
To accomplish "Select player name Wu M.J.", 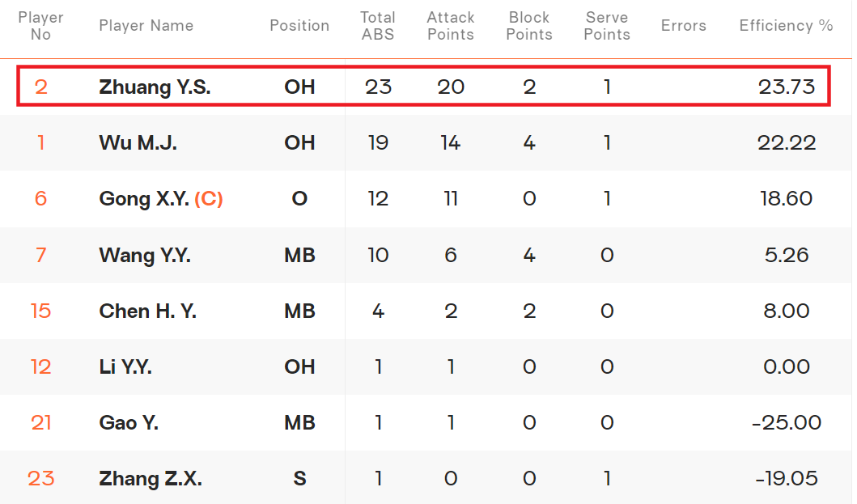I will coord(138,143).
